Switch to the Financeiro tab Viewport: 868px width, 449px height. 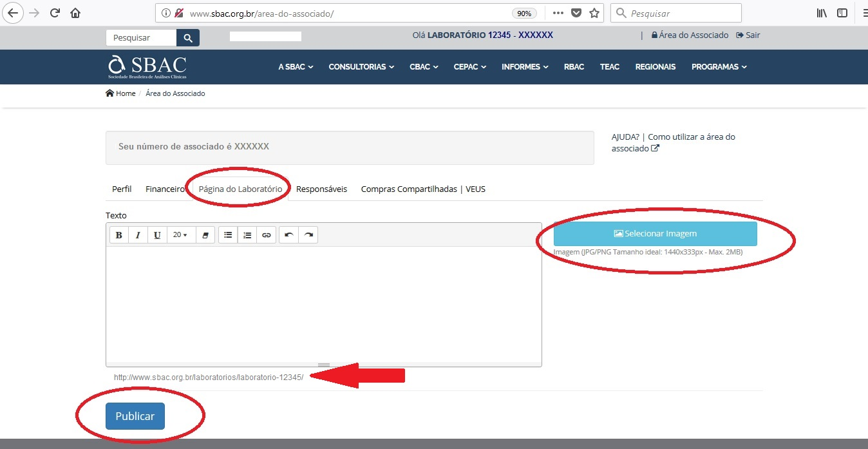click(165, 189)
